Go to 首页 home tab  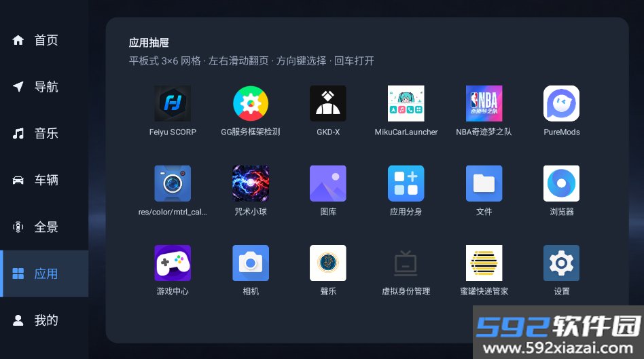tap(44, 40)
